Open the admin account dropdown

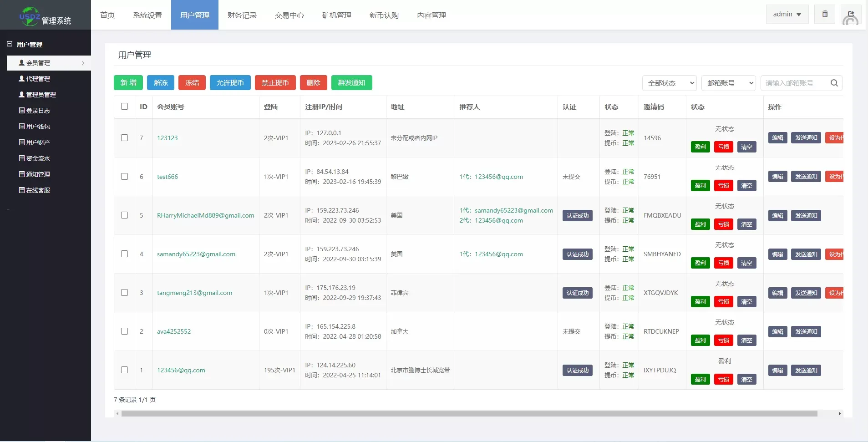coord(787,14)
